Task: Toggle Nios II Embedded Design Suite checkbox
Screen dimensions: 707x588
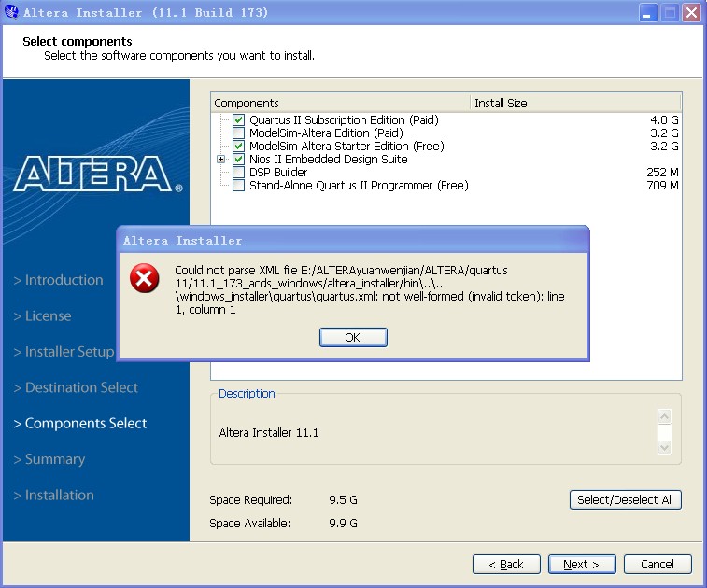Action: coord(238,159)
